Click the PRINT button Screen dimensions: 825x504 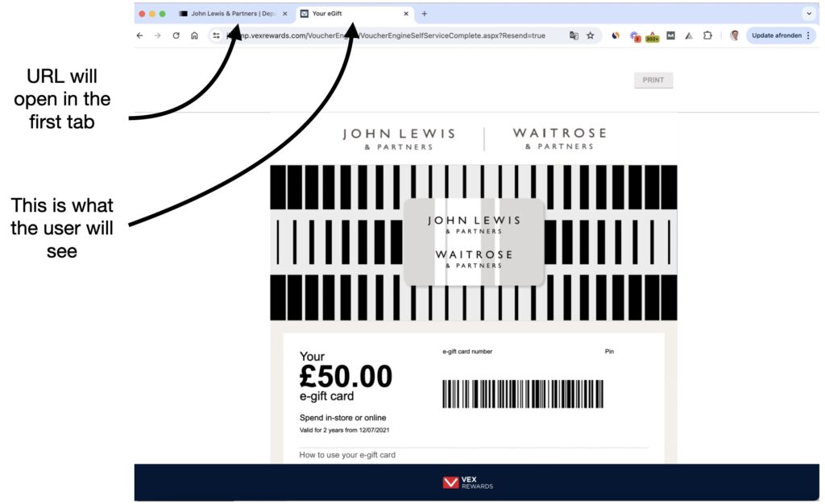653,80
